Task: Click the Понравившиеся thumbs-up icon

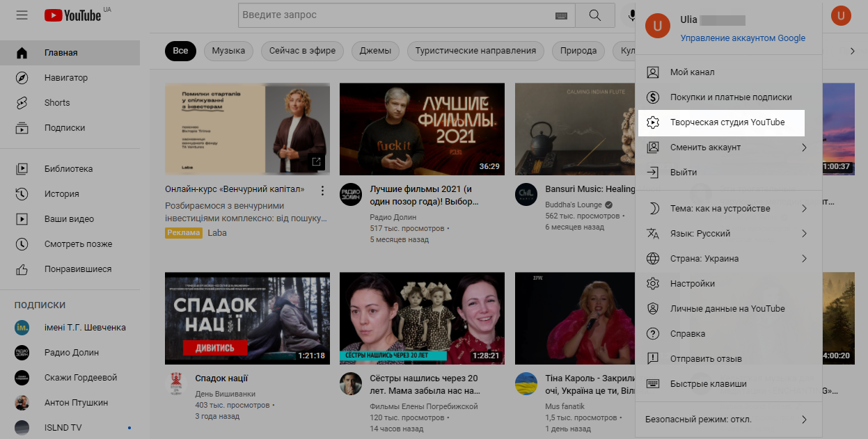Action: pos(22,269)
